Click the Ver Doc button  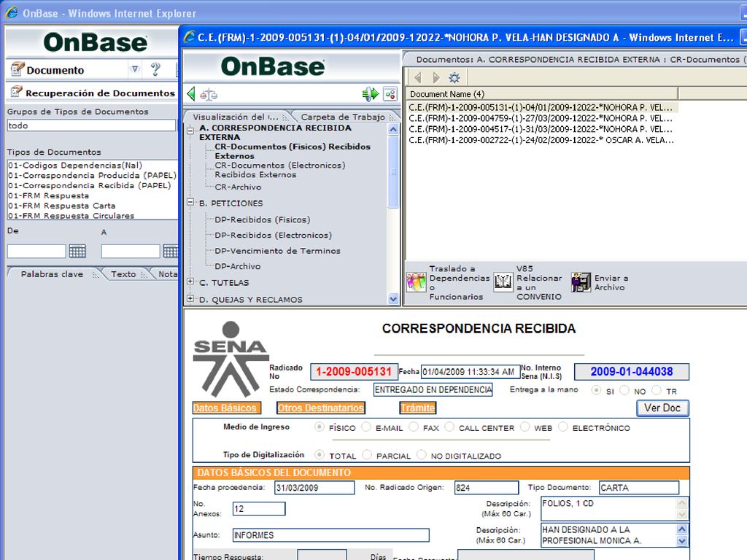(x=662, y=408)
